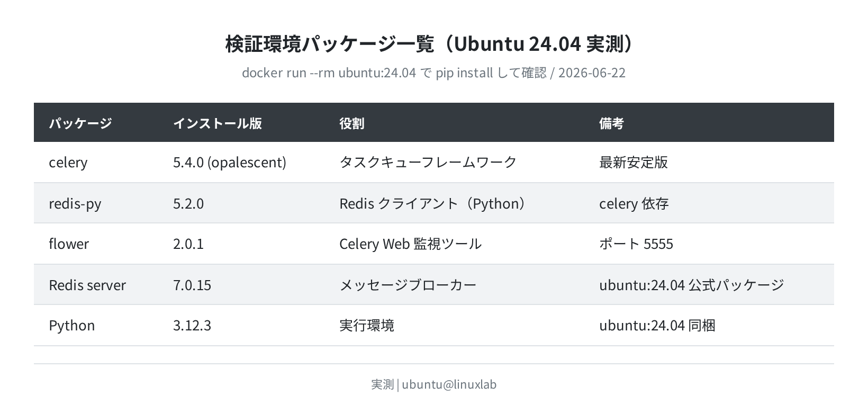Select the redis-py package cell
The image size is (868, 413).
point(75,203)
